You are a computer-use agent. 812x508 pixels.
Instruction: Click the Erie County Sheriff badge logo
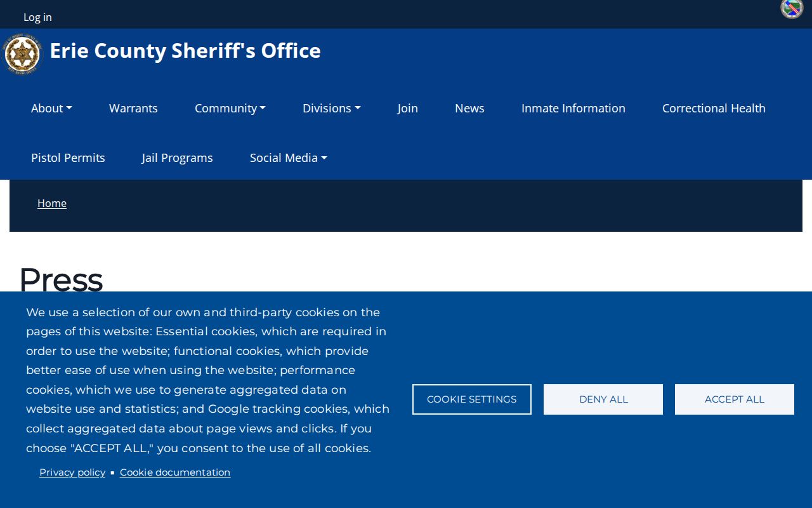tap(22, 55)
